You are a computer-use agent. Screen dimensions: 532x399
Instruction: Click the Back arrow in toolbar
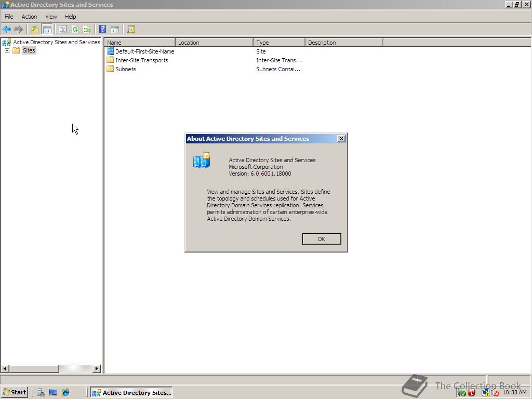click(x=6, y=30)
